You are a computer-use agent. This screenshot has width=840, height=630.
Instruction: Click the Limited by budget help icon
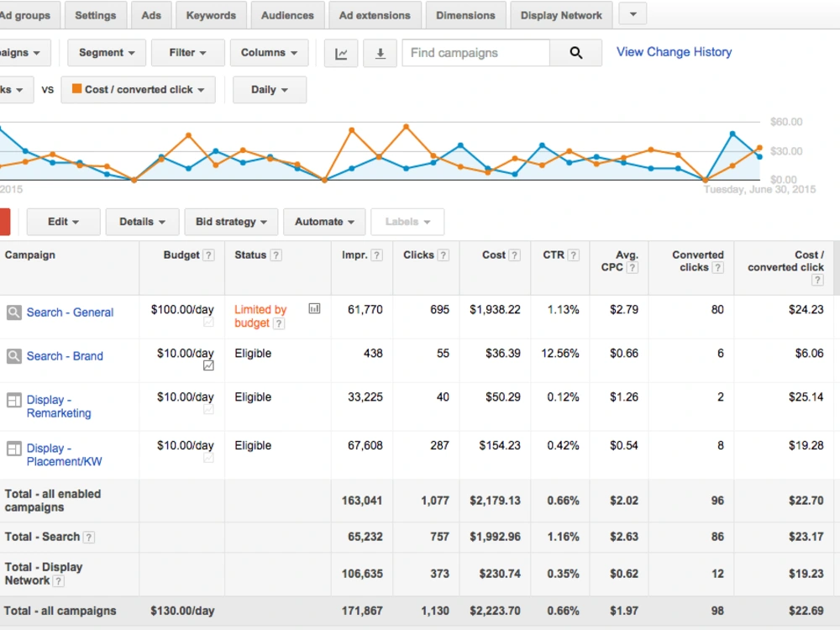279,323
